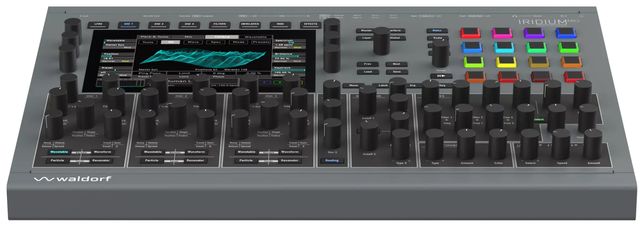
Task: Open the MOD page button
Action: pos(280,24)
